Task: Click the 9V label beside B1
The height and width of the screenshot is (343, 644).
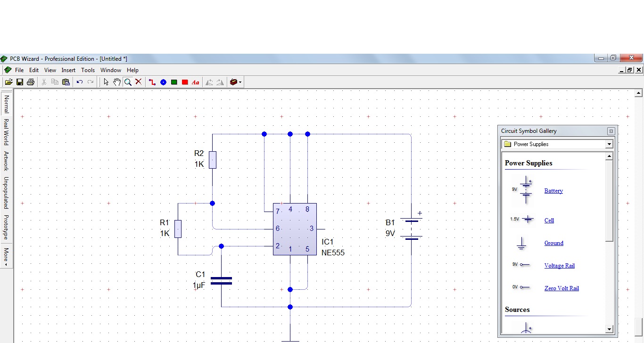Action: pos(390,233)
